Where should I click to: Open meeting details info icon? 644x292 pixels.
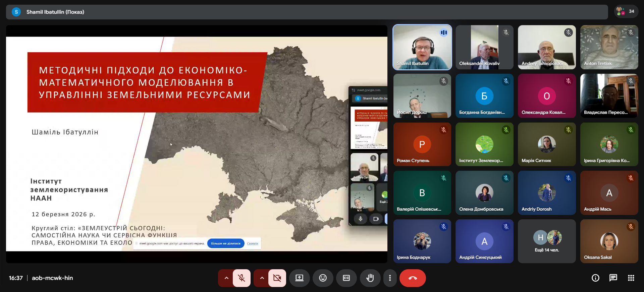595,278
